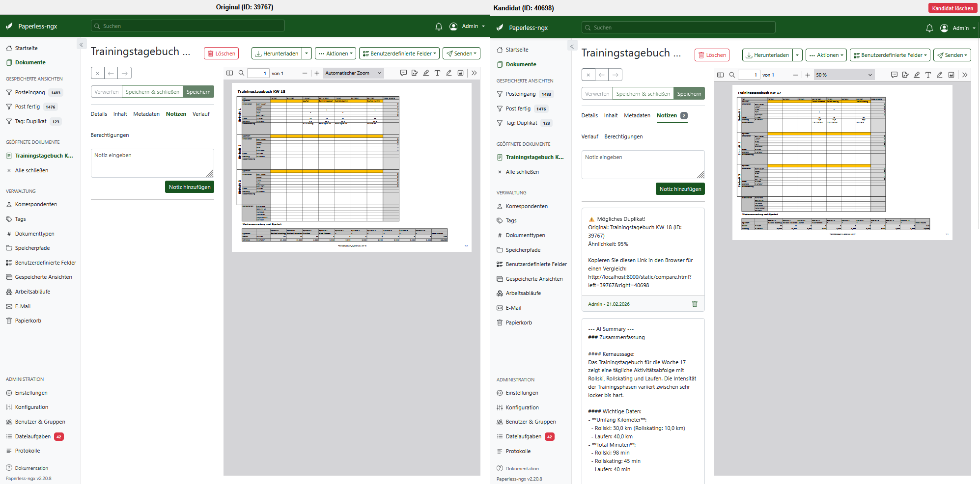Zoom in with the plus icon in the Original viewer
980x484 pixels.
click(x=317, y=73)
